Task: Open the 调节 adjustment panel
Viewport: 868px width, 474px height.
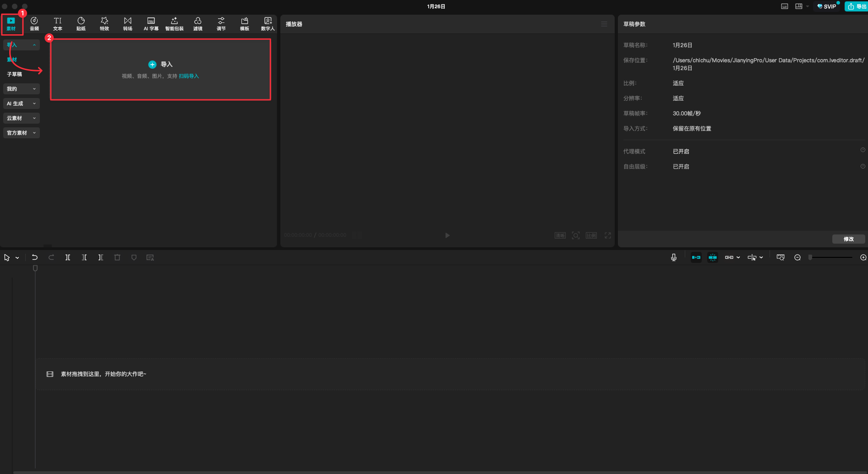Action: pos(221,24)
